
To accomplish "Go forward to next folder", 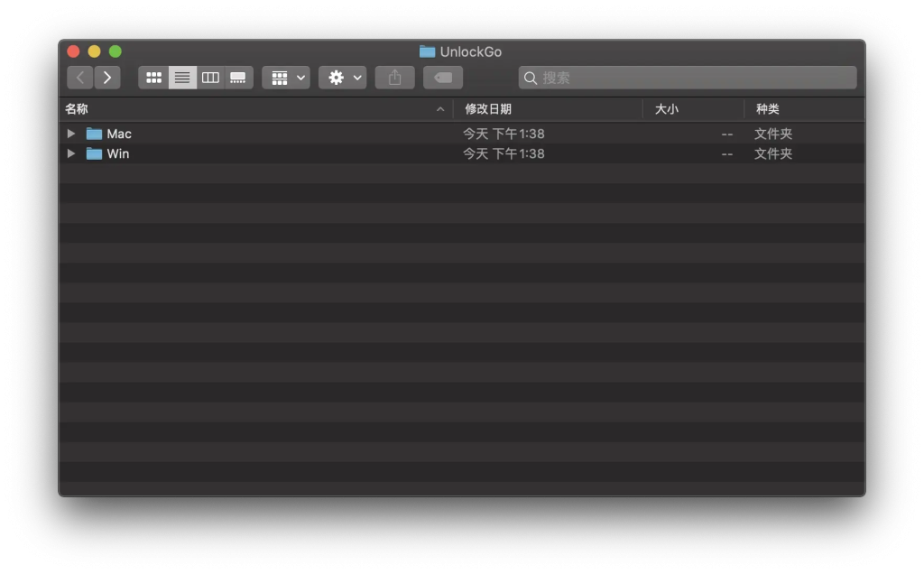I will coord(107,78).
